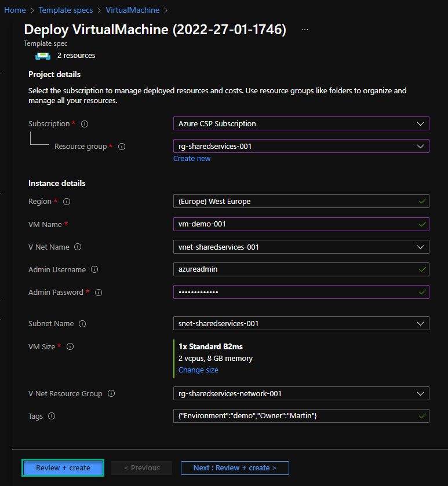448x486 pixels.
Task: Click the V Net Name info icon
Action: [x=78, y=247]
